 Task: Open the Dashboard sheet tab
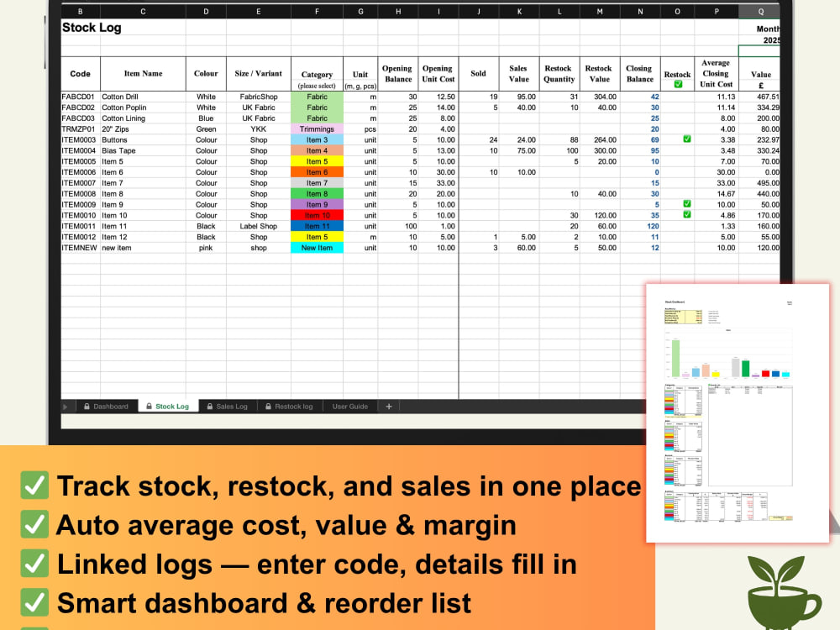coord(106,407)
